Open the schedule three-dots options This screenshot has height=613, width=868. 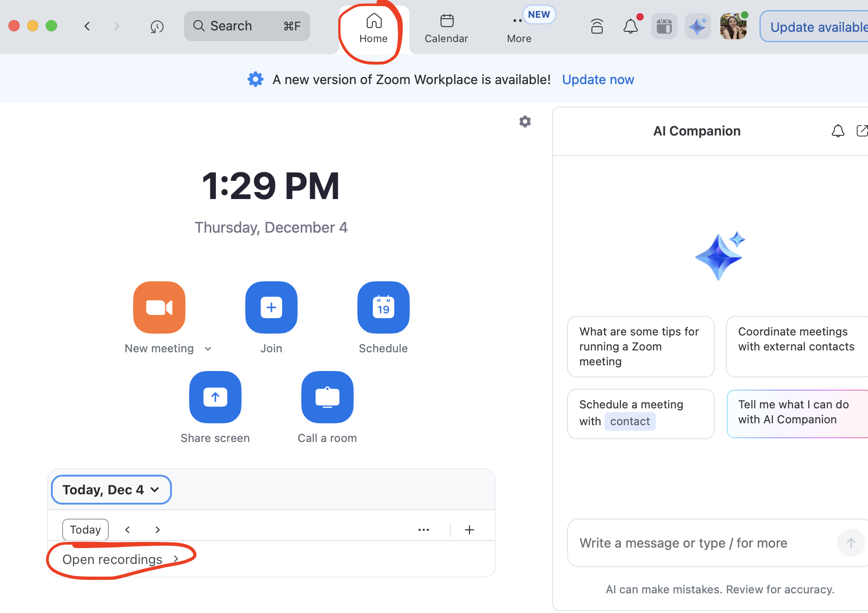424,529
